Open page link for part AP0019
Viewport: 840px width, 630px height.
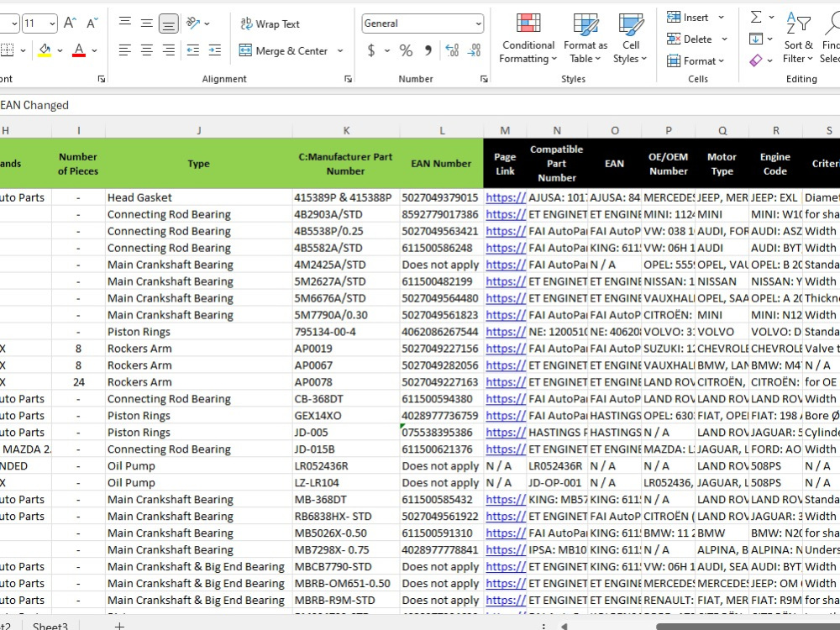pos(506,349)
